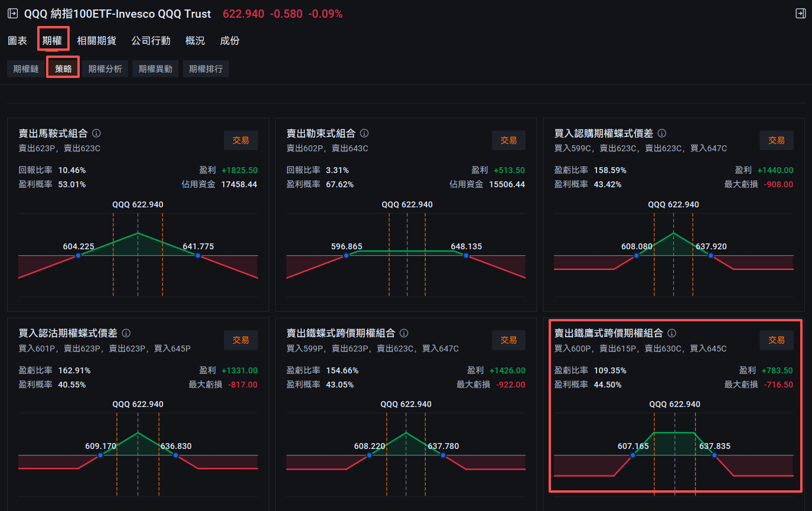
Task: Click the profit value +513.50
Action: tap(510, 170)
